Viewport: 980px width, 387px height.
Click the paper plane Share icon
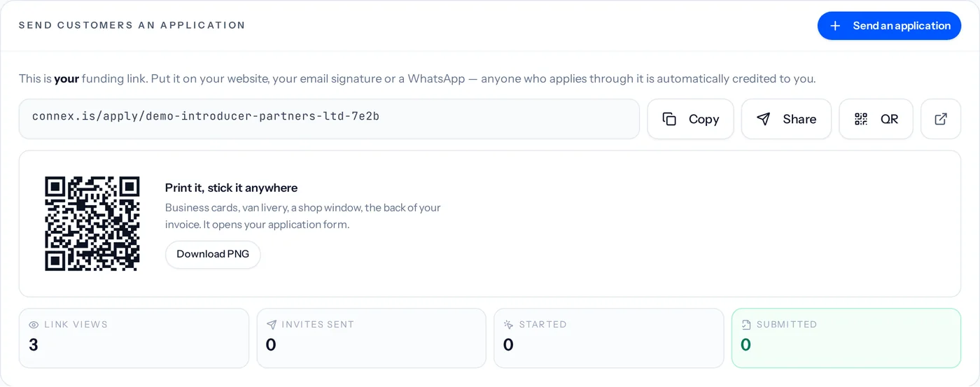[x=764, y=119]
